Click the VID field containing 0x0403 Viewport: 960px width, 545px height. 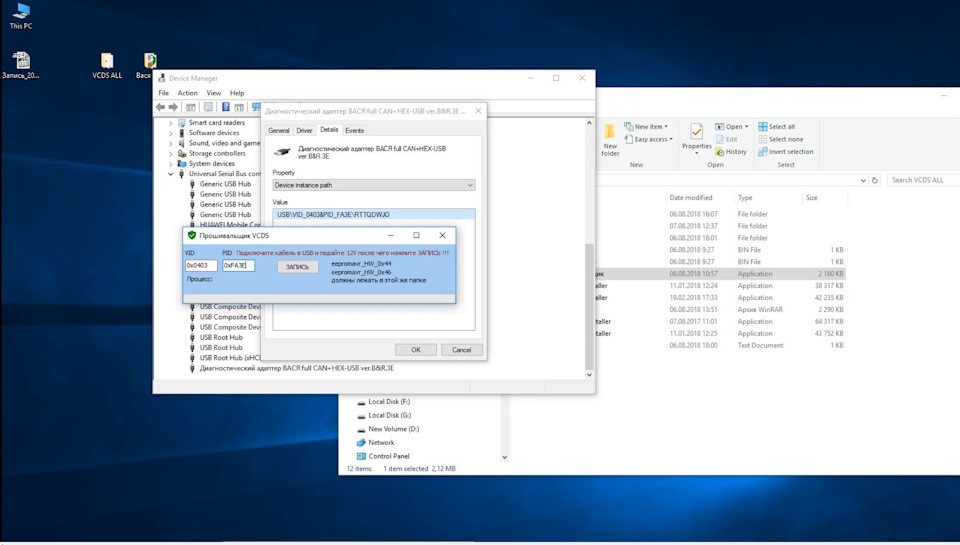coord(201,266)
